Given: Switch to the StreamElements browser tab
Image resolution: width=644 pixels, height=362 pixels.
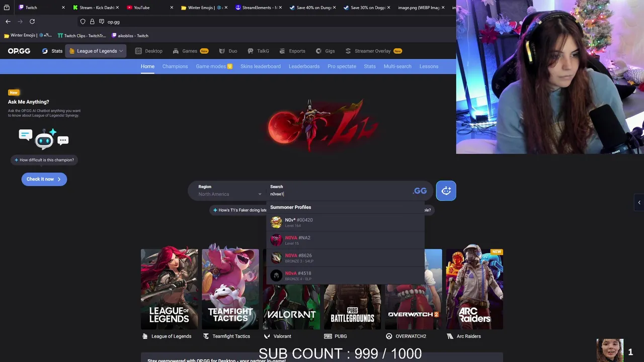Looking at the screenshot, I should pos(258,8).
